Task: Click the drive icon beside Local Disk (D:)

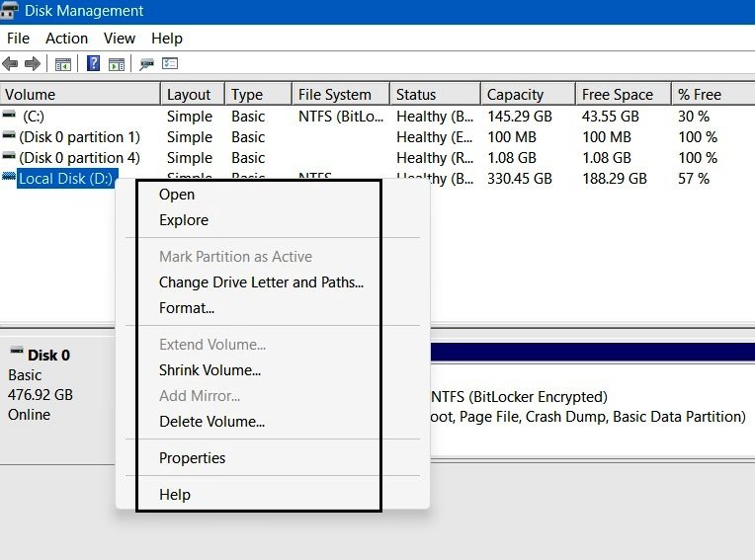Action: click(x=9, y=176)
